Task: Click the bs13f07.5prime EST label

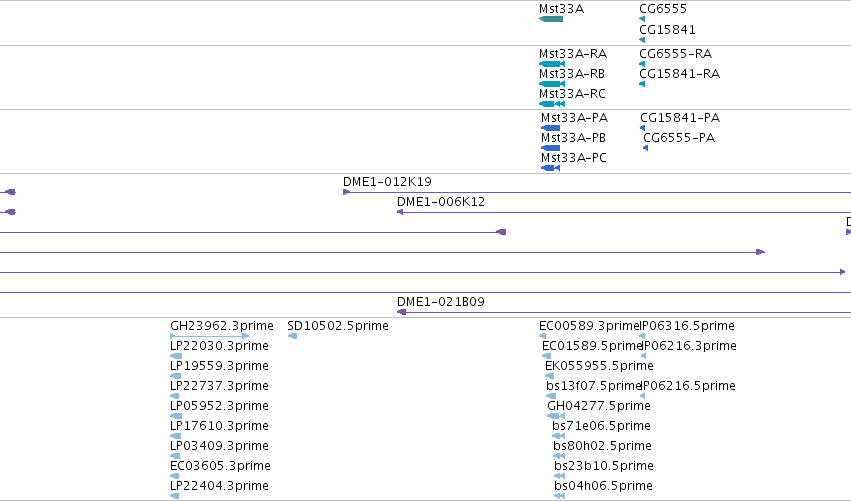Action: coord(594,386)
